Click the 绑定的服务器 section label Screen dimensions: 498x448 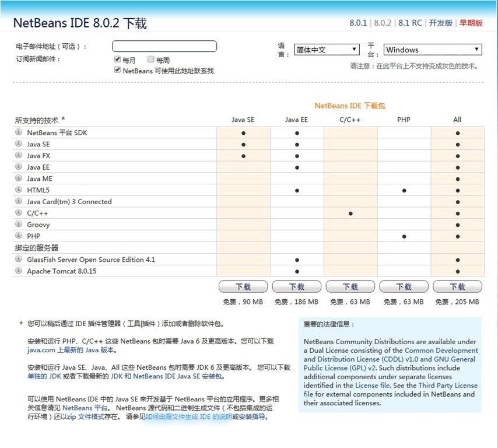pos(37,247)
